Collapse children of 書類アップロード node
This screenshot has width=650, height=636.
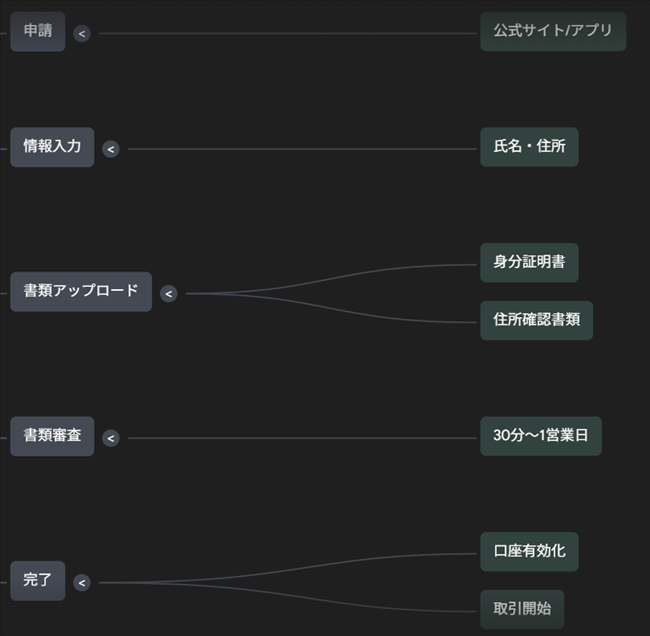[x=168, y=293]
